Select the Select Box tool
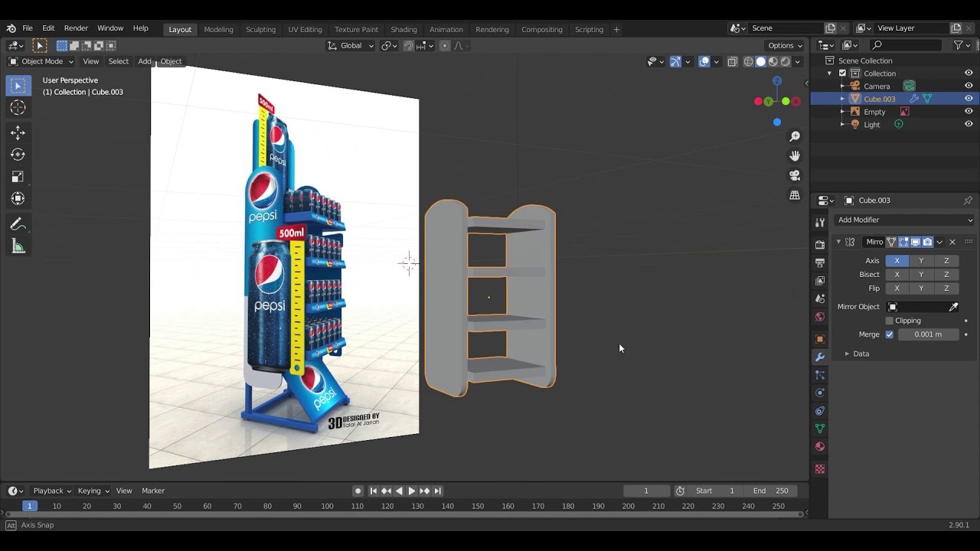Screen dimensions: 980x551 pos(18,86)
